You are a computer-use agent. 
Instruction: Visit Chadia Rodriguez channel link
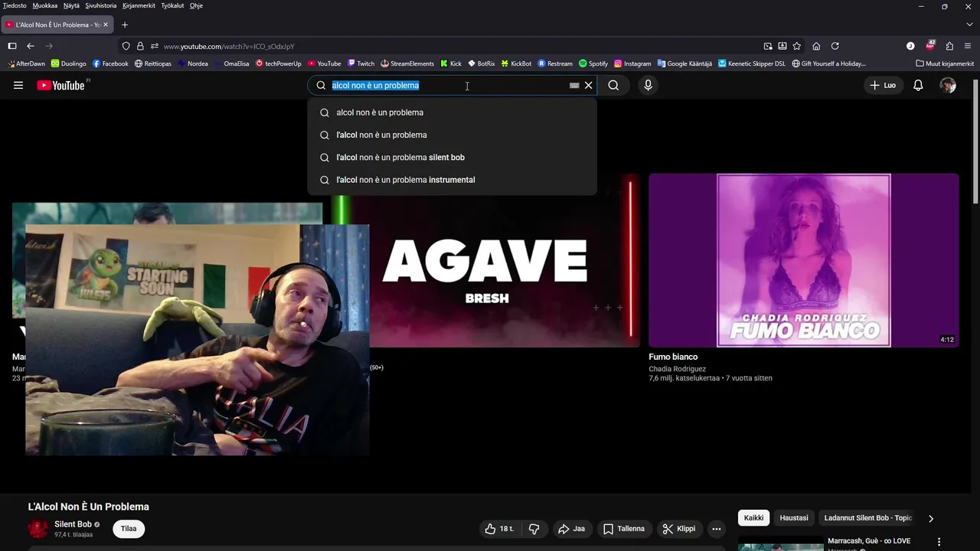pos(677,369)
